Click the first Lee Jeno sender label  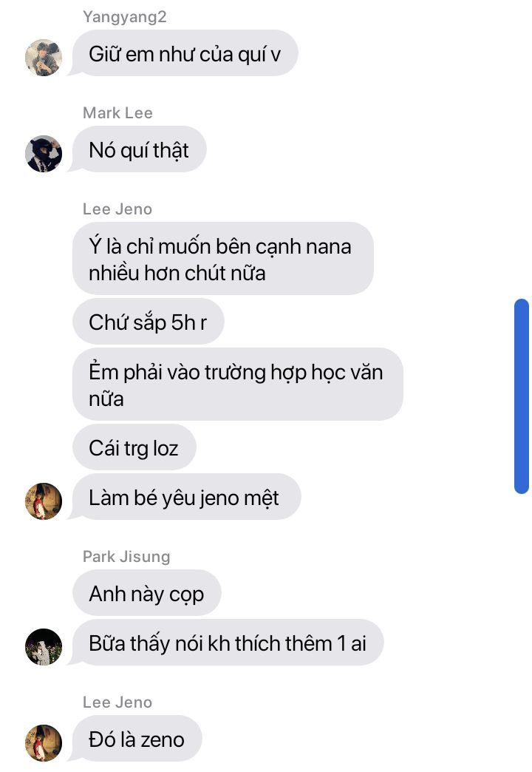117,209
